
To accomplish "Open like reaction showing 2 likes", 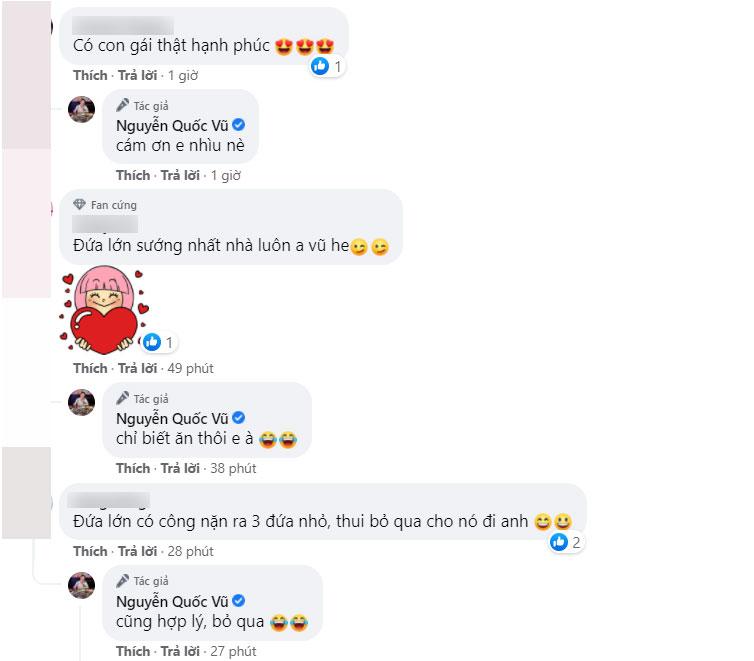I will 566,542.
